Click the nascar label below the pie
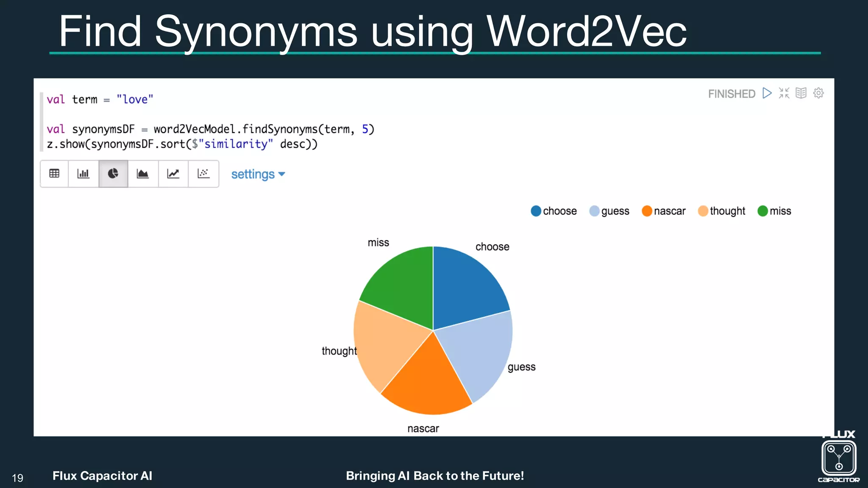The image size is (868, 488). click(x=423, y=429)
